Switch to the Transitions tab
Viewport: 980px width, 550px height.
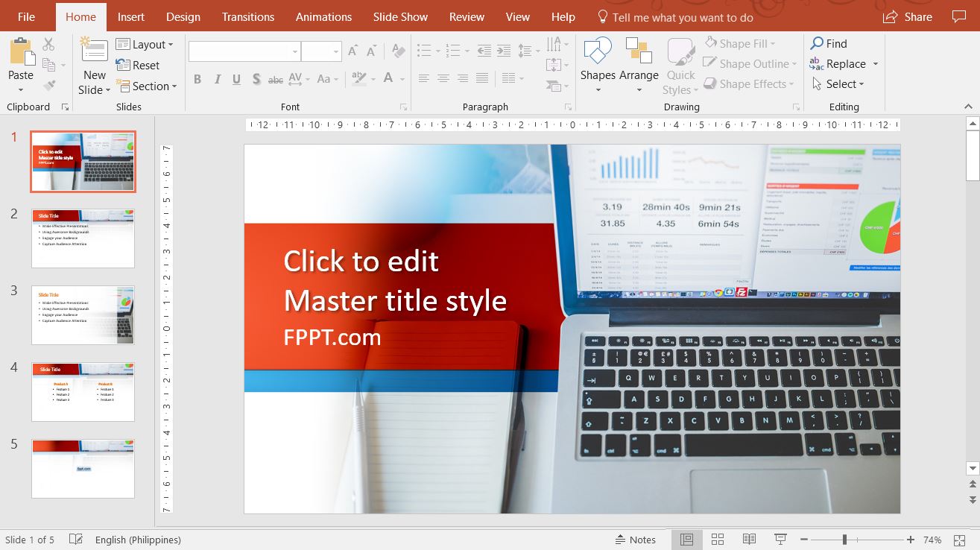pos(248,16)
